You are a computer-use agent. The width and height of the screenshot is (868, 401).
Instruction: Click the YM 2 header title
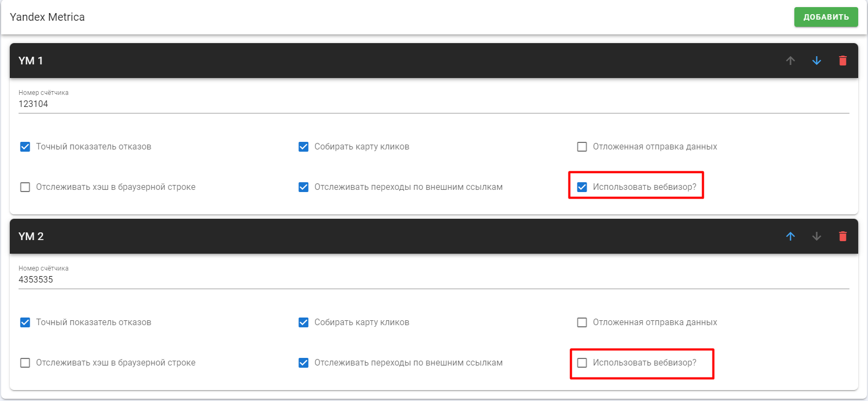[x=31, y=236]
